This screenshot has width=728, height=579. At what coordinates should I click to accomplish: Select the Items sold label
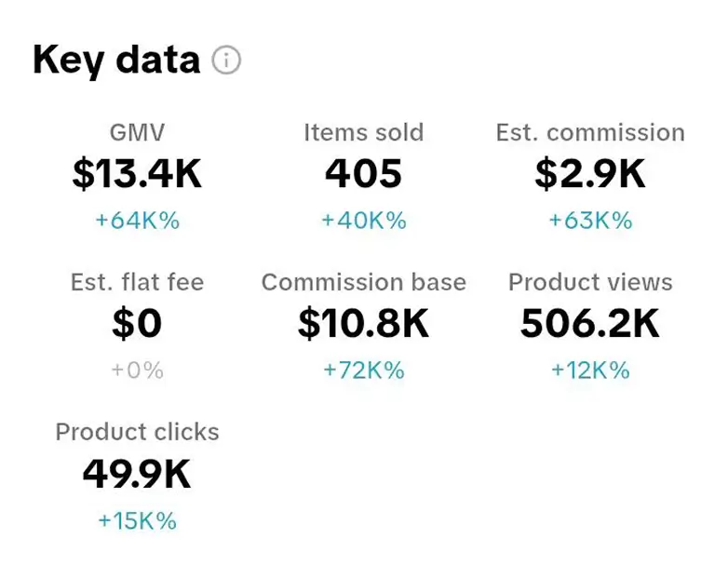pyautogui.click(x=363, y=133)
